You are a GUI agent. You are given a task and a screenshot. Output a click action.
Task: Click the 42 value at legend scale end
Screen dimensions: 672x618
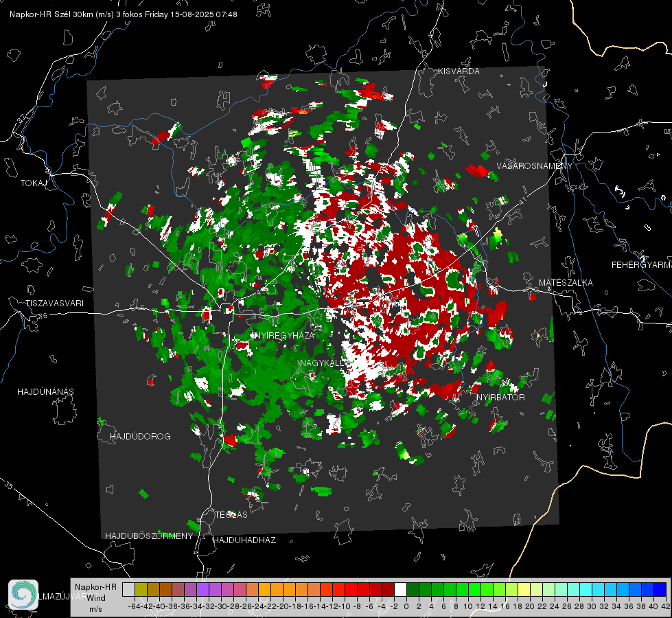click(665, 606)
